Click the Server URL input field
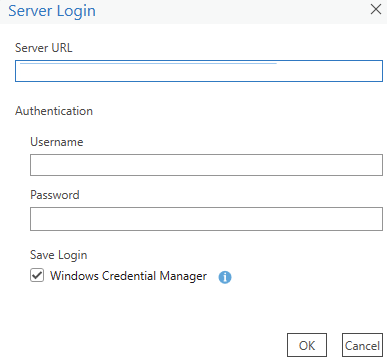The height and width of the screenshot is (362, 387). click(x=199, y=71)
